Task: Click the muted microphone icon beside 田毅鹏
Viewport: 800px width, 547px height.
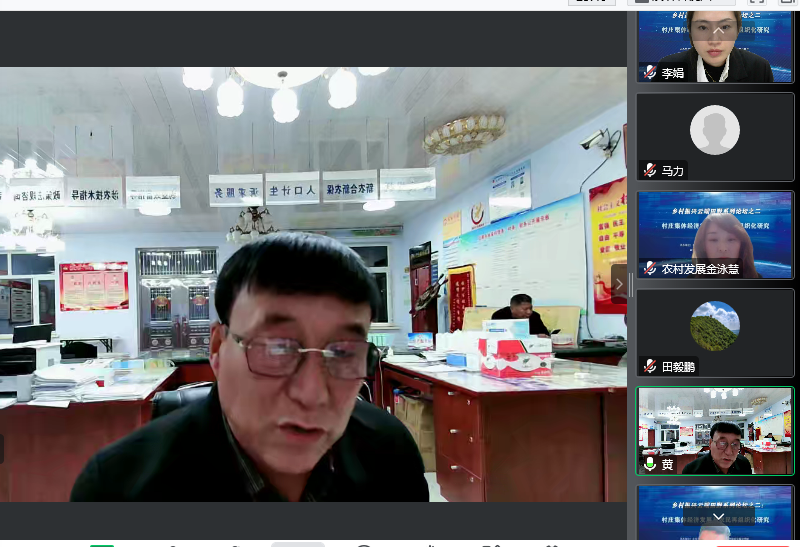Action: (650, 366)
